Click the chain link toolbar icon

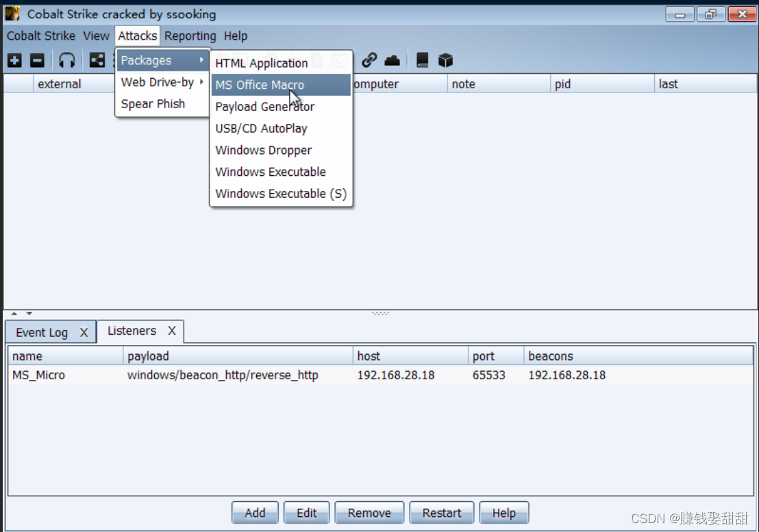[x=369, y=60]
